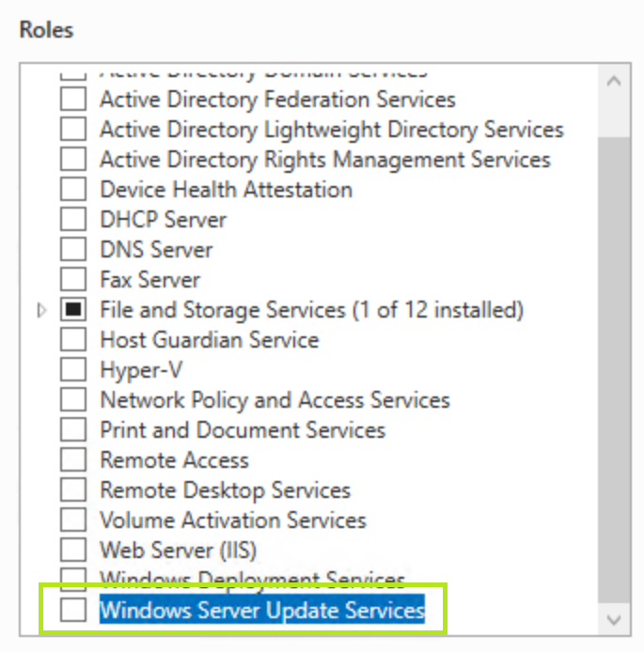The height and width of the screenshot is (652, 644).
Task: Tick Network Policy and Access Services checkbox
Action: pos(73,400)
